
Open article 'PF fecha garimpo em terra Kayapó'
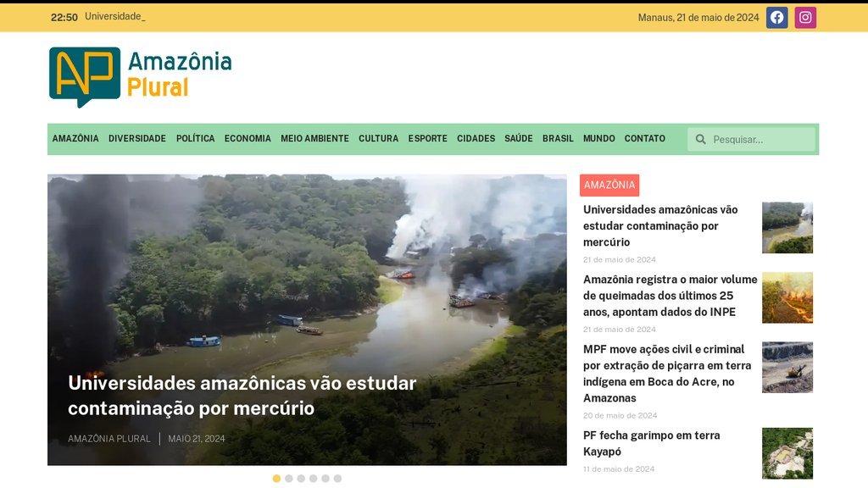click(x=652, y=443)
